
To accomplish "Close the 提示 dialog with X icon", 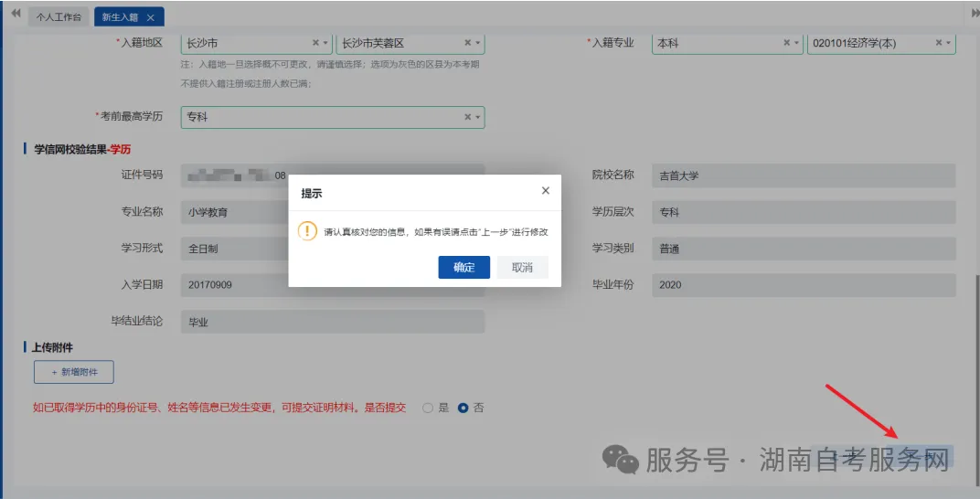I will pos(546,191).
